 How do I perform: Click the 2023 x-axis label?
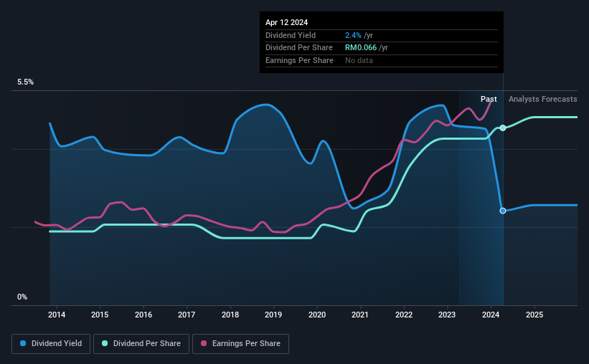[x=447, y=315]
